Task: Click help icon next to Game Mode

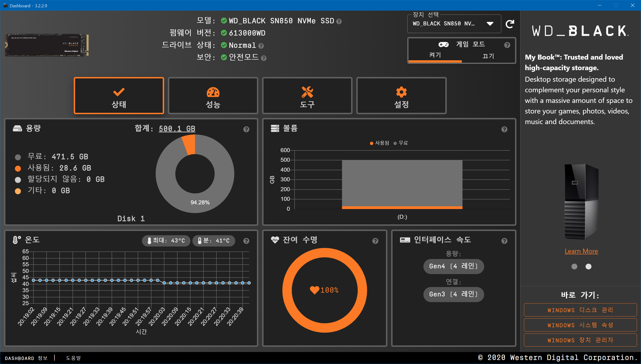Action: coord(507,45)
